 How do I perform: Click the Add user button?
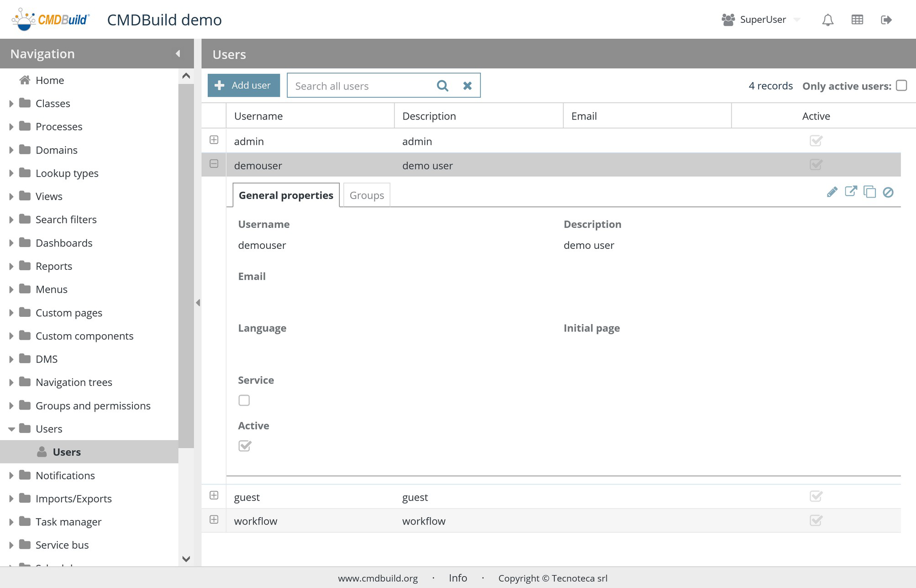pyautogui.click(x=243, y=85)
